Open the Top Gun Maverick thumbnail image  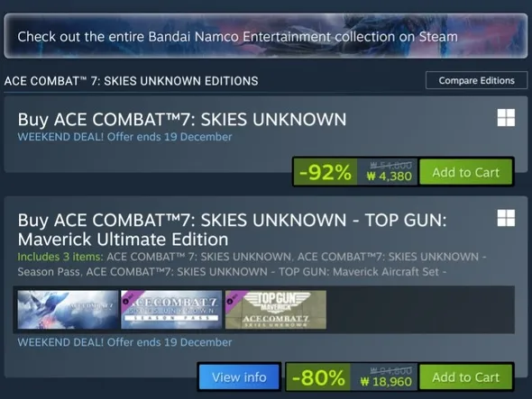[276, 310]
